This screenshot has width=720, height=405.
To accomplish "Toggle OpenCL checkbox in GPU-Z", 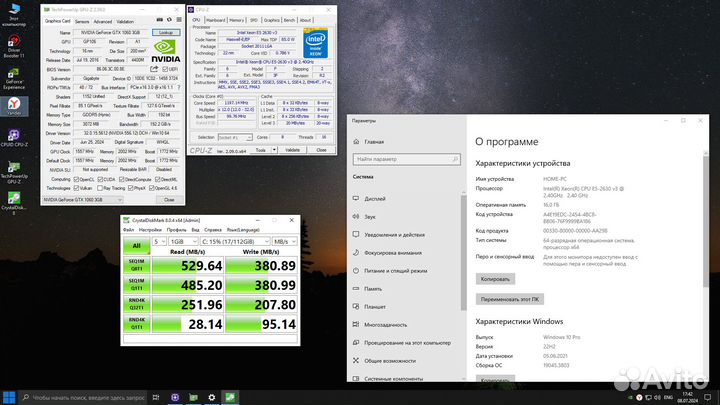I will point(76,179).
